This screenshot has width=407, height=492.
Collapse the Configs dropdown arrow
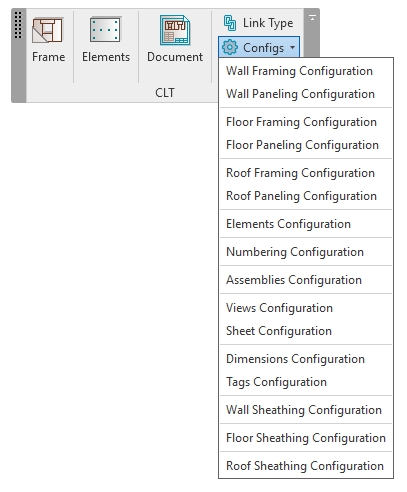click(x=292, y=47)
